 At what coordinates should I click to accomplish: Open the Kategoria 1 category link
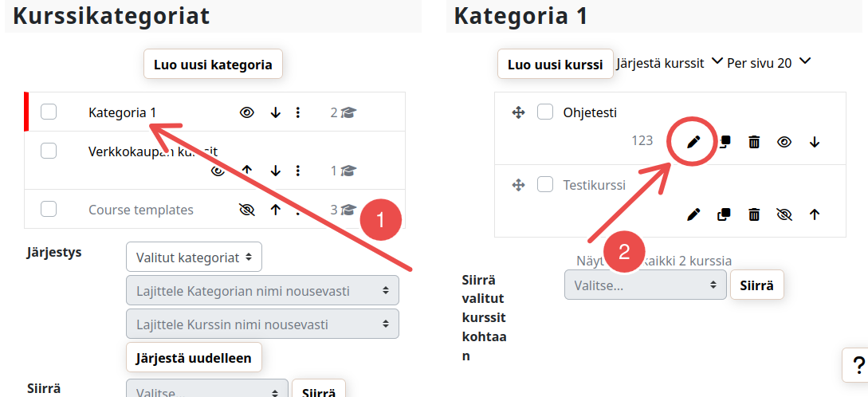coord(122,112)
